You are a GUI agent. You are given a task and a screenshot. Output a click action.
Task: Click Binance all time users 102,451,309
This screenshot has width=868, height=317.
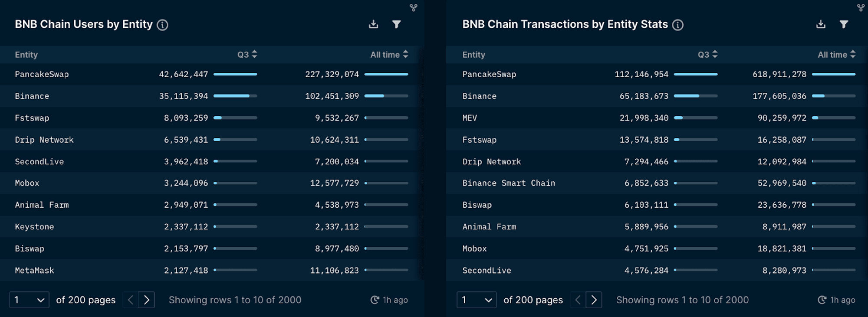[x=332, y=96]
